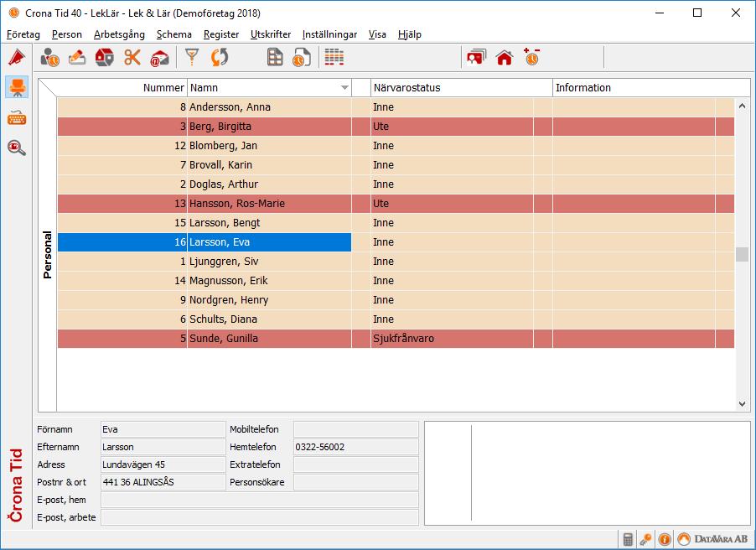756x550 pixels.
Task: Open the Visa menu
Action: (377, 34)
